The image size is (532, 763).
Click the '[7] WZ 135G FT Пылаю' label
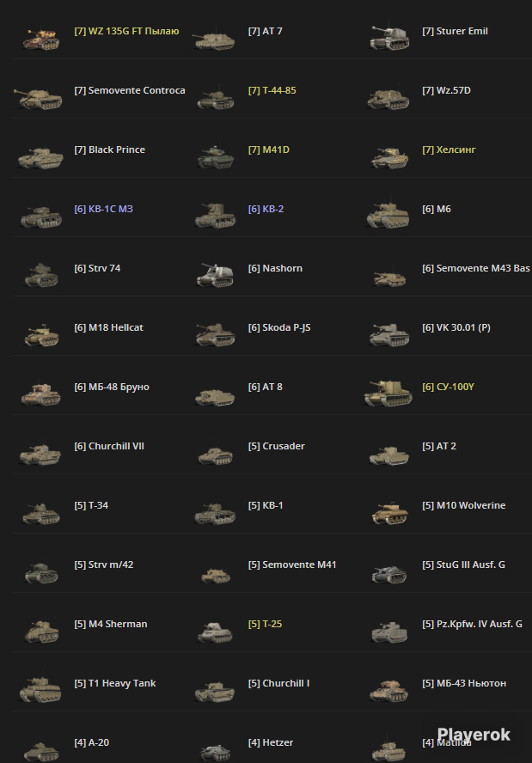[x=126, y=31]
